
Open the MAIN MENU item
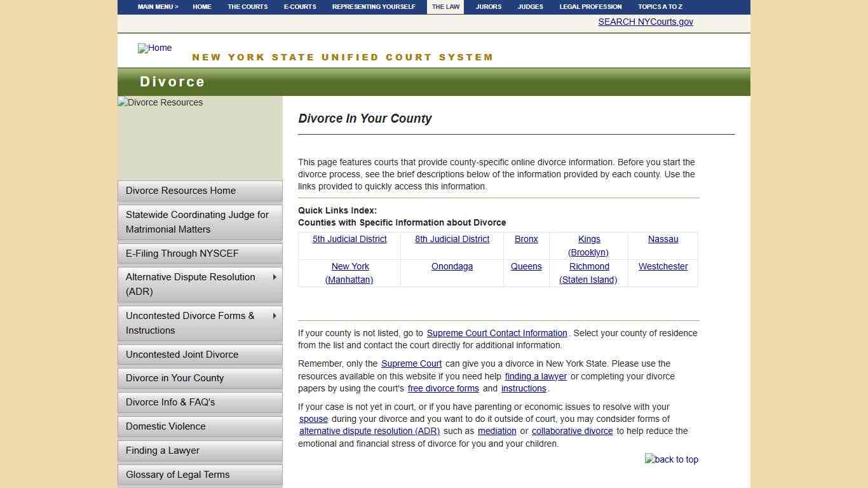157,7
